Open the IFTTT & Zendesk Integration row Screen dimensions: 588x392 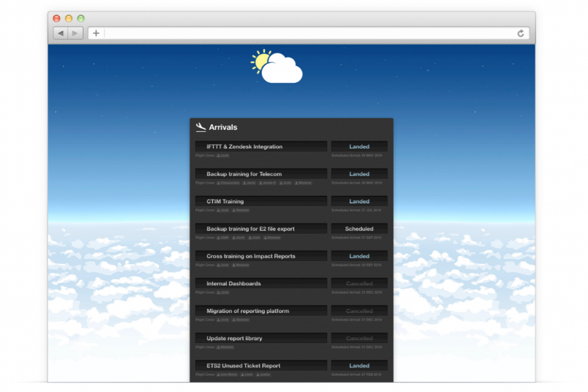261,146
